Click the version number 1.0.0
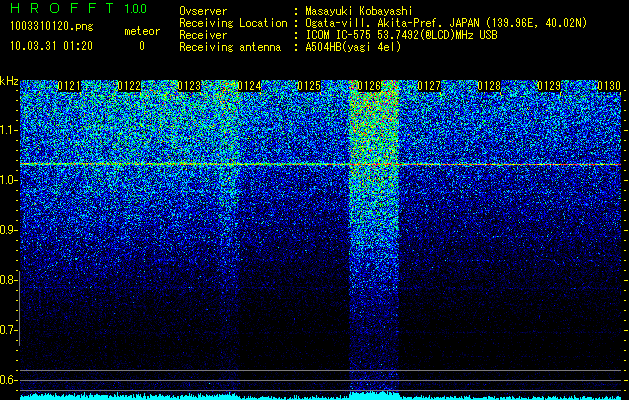Image resolution: width=629 pixels, height=400 pixels. coord(135,8)
